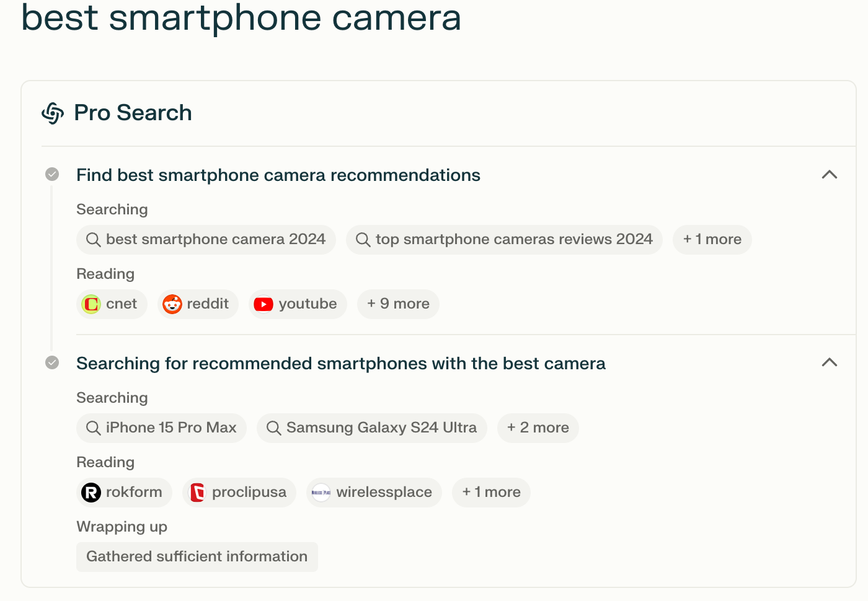This screenshot has width=868, height=601.
Task: Click the Pro Search logo icon
Action: pos(53,113)
